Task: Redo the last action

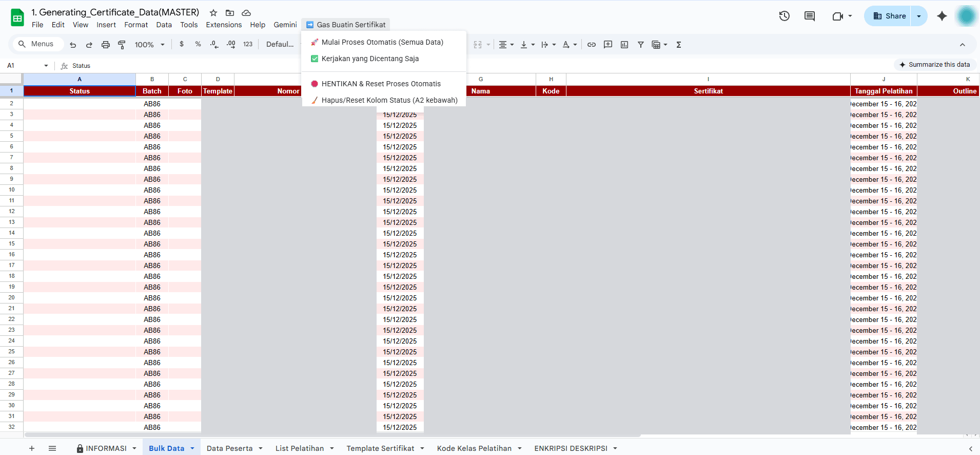Action: [x=89, y=45]
